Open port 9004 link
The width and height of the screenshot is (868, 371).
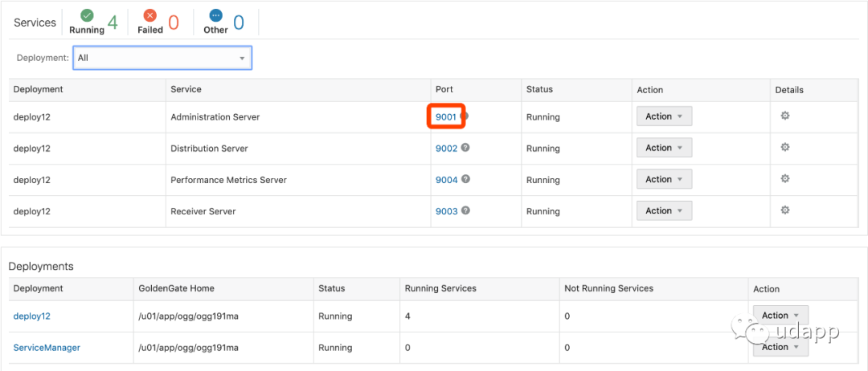click(446, 180)
